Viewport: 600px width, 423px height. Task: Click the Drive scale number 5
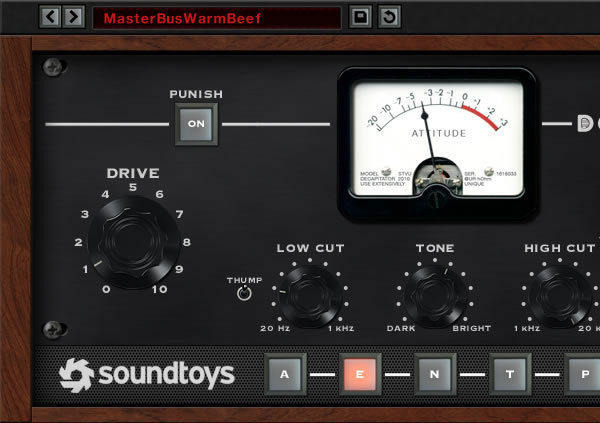click(133, 187)
